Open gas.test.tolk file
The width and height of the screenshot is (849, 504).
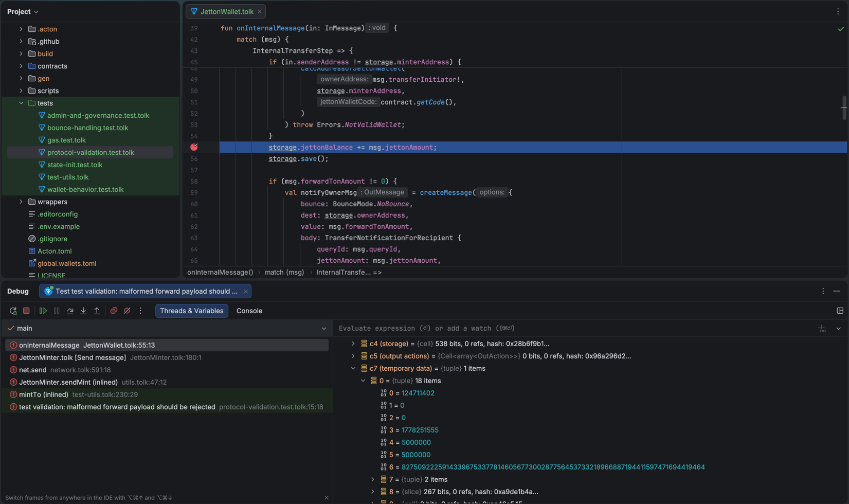coord(66,140)
